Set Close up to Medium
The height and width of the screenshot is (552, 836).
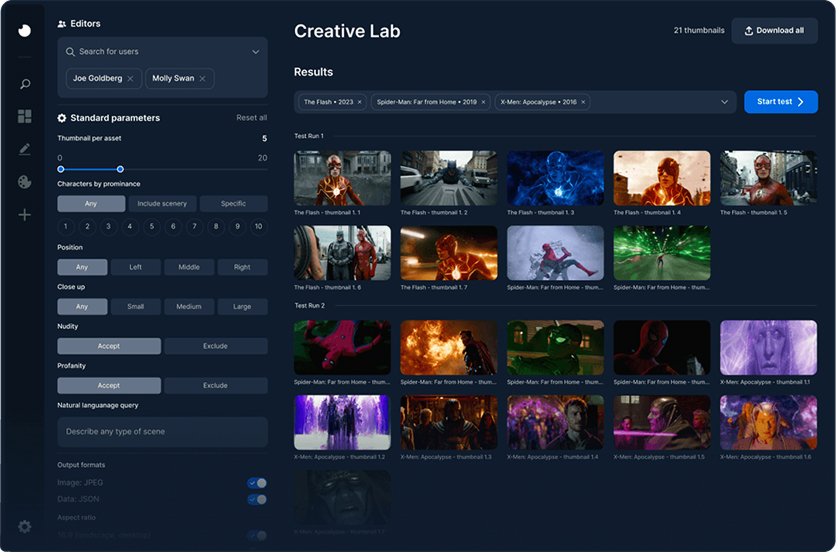click(x=189, y=307)
